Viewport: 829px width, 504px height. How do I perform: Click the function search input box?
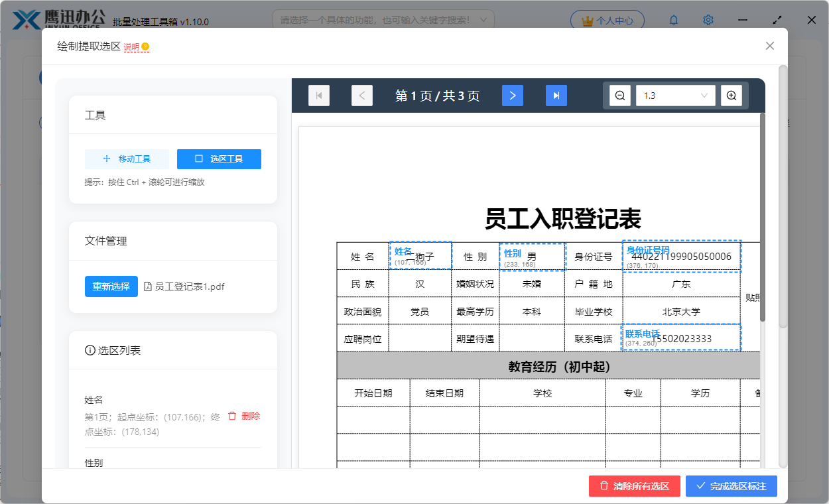click(x=383, y=21)
